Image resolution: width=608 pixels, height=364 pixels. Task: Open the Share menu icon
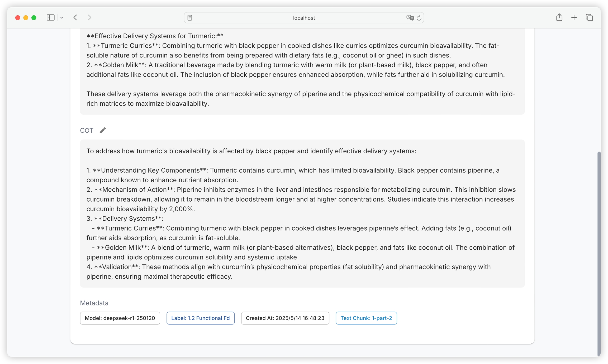click(x=559, y=18)
